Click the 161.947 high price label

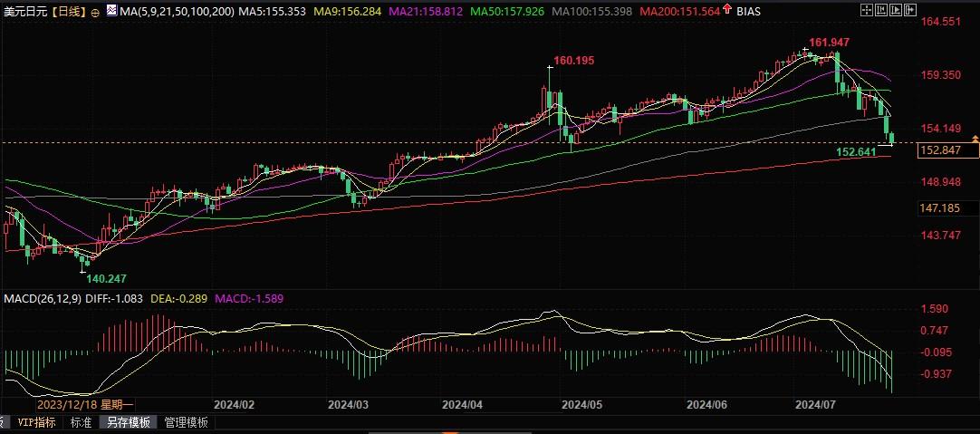coord(829,43)
